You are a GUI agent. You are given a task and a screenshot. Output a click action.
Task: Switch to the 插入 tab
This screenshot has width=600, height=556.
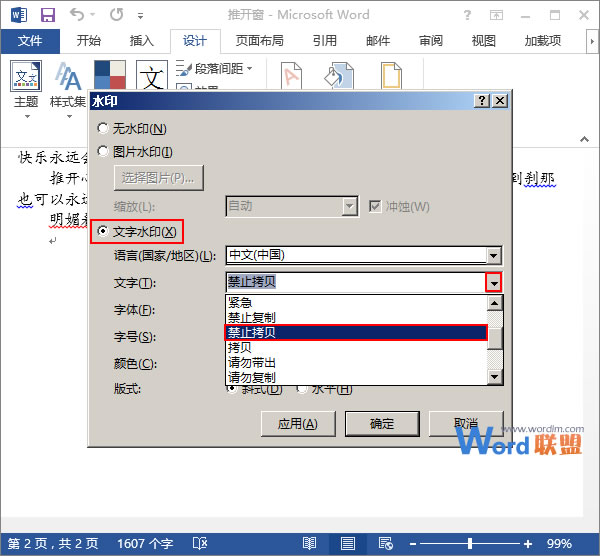141,41
